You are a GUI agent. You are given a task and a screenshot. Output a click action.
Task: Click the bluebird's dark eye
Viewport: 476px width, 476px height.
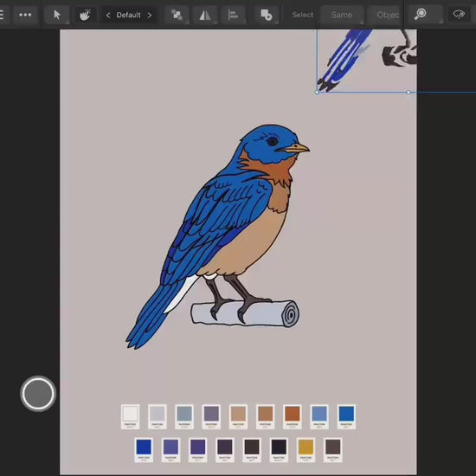[272, 141]
